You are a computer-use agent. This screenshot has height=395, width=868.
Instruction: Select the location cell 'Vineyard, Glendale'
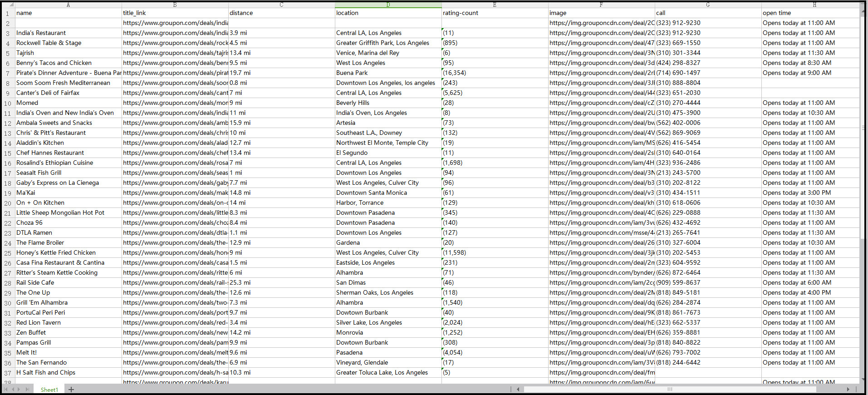point(388,363)
